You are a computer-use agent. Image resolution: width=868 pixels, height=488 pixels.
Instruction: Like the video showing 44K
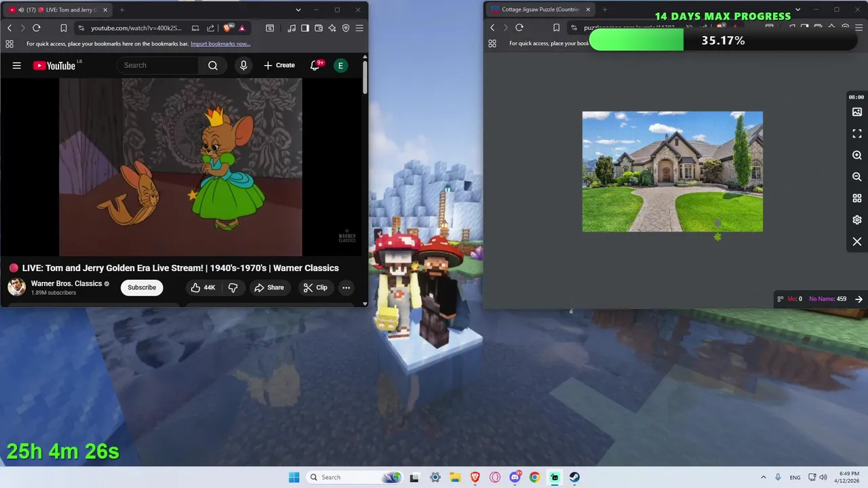point(203,287)
